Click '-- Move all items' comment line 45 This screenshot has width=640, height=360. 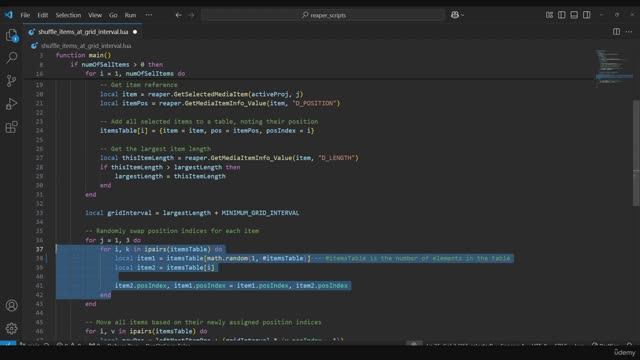[203, 322]
